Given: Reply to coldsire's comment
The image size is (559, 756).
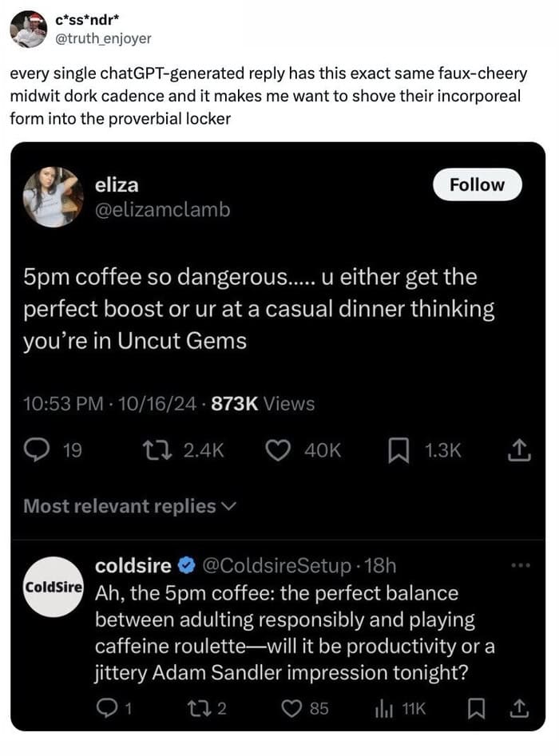Looking at the screenshot, I should click(x=106, y=708).
